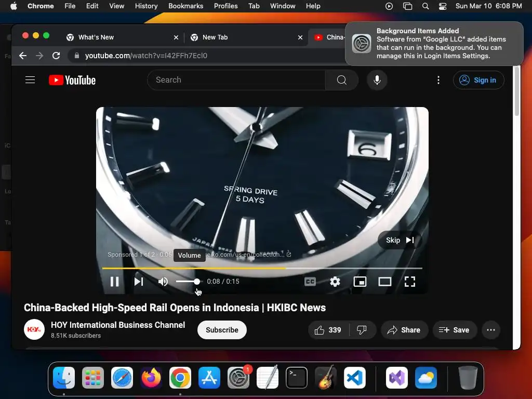Open System Settings from the Dock
The width and height of the screenshot is (532, 399).
[x=238, y=378]
